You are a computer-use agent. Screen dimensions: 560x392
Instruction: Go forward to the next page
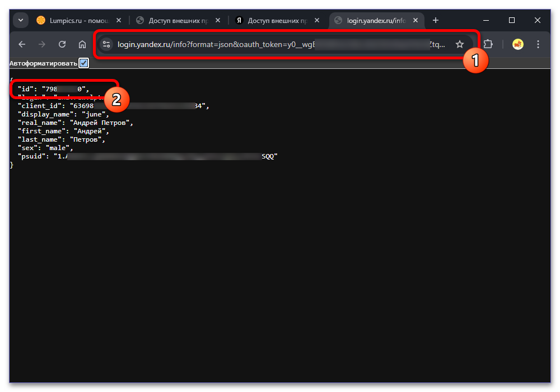(42, 44)
